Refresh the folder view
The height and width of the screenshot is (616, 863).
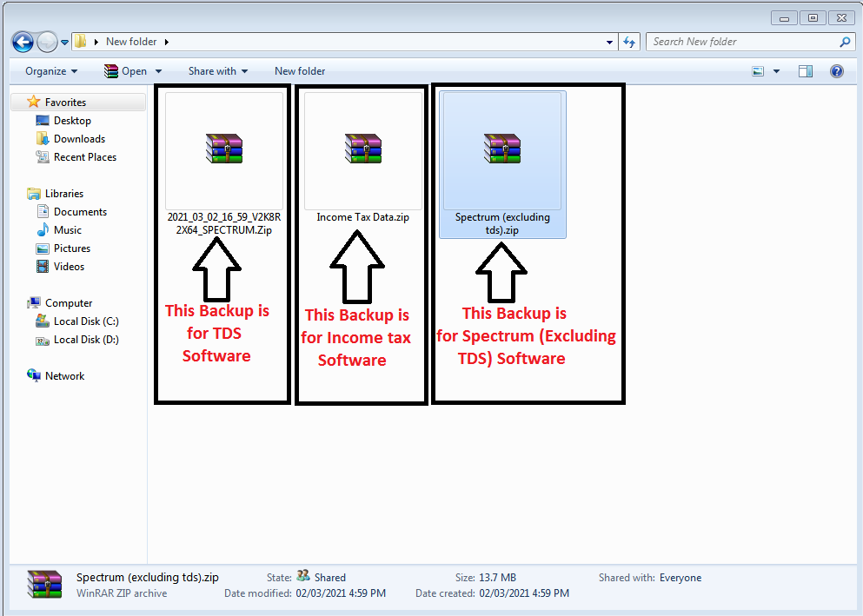[629, 42]
